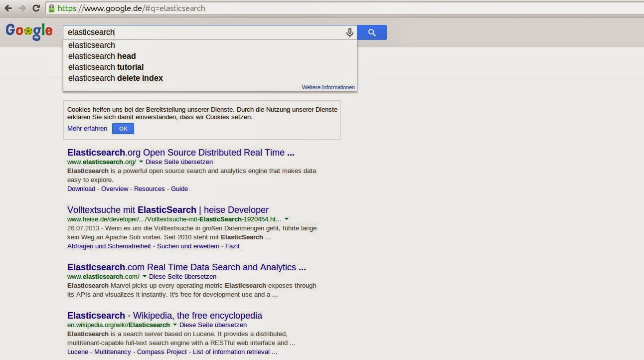
Task: Focus the browser address bar
Action: tap(344, 8)
